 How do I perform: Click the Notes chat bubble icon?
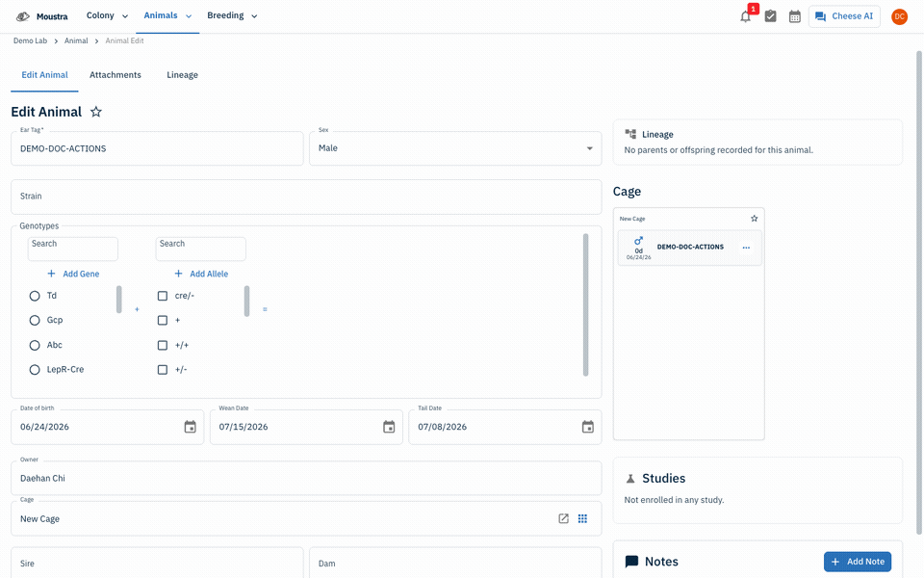pyautogui.click(x=631, y=561)
